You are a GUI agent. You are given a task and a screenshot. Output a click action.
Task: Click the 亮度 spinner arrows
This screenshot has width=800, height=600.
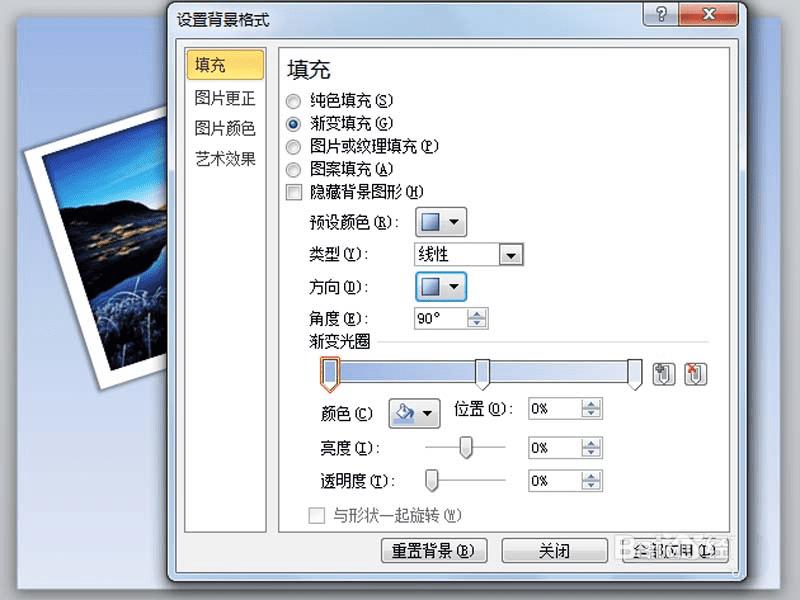591,448
